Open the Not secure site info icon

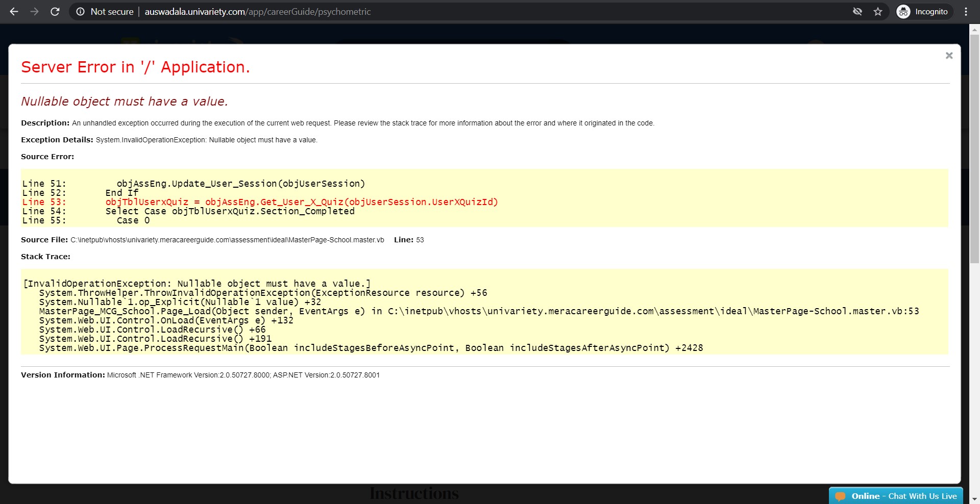pos(80,11)
